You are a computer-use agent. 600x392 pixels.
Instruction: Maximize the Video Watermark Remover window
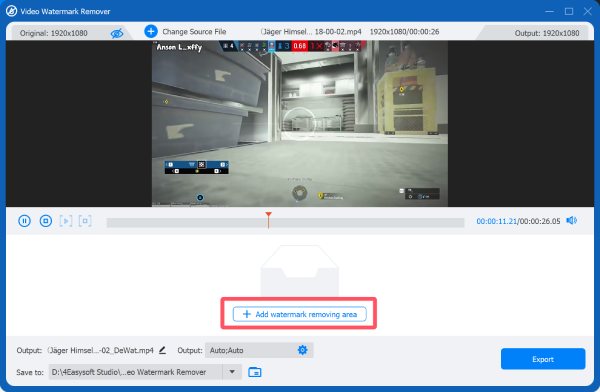point(569,11)
